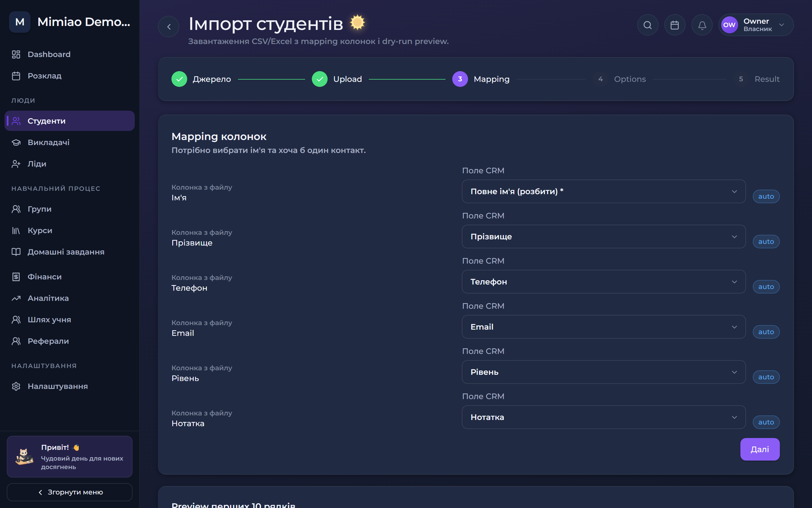Open Курси menu label
The image size is (812, 508).
[40, 231]
